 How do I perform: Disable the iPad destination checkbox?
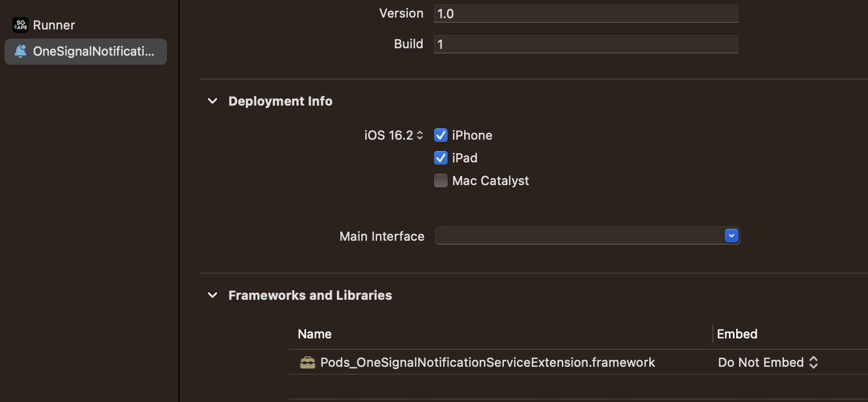click(x=441, y=158)
